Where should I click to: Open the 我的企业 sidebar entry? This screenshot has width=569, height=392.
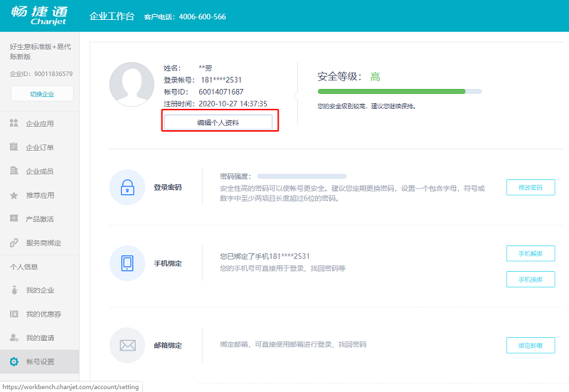pyautogui.click(x=40, y=290)
